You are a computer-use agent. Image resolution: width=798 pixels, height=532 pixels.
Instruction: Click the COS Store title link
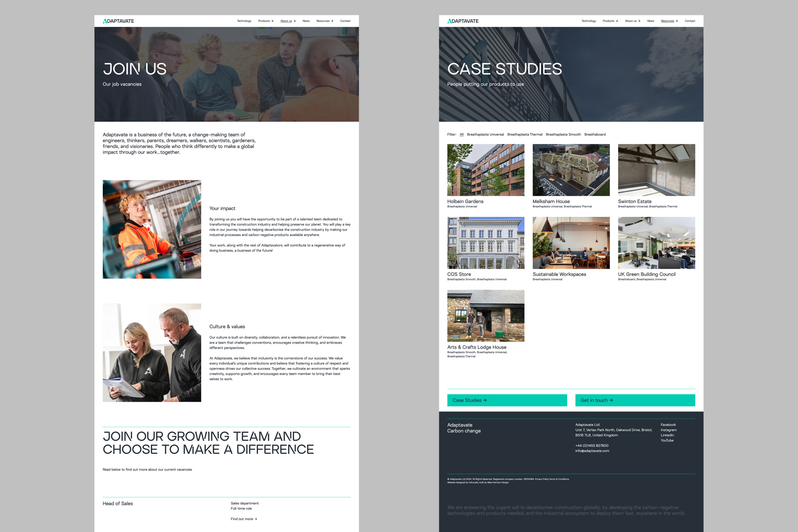pyautogui.click(x=459, y=274)
